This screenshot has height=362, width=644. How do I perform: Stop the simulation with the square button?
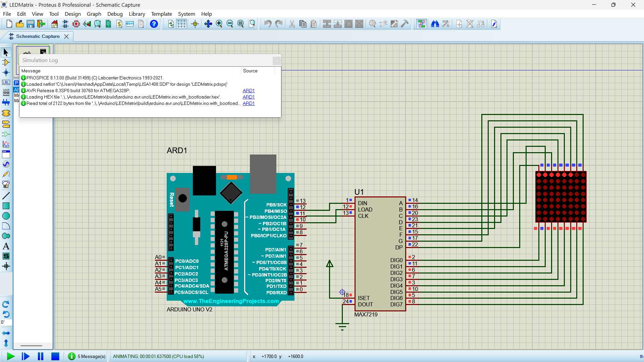[55, 356]
